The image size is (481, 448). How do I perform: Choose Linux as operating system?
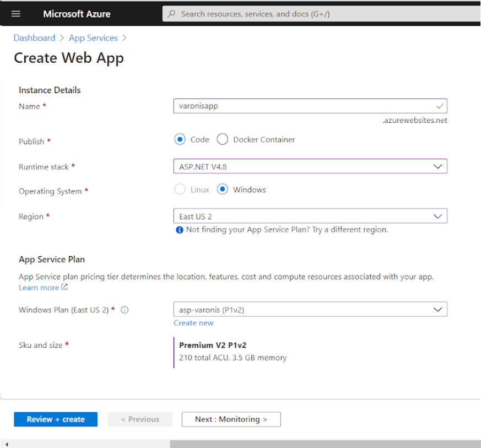click(x=180, y=190)
